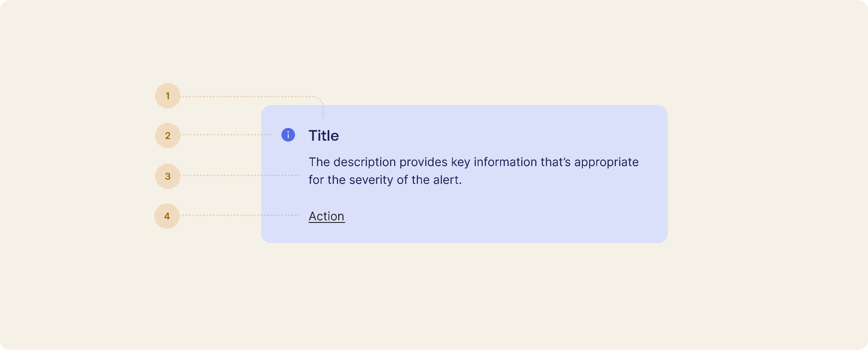Click the description line starting with 'The description provides'
This screenshot has height=350, width=868.
pyautogui.click(x=473, y=162)
